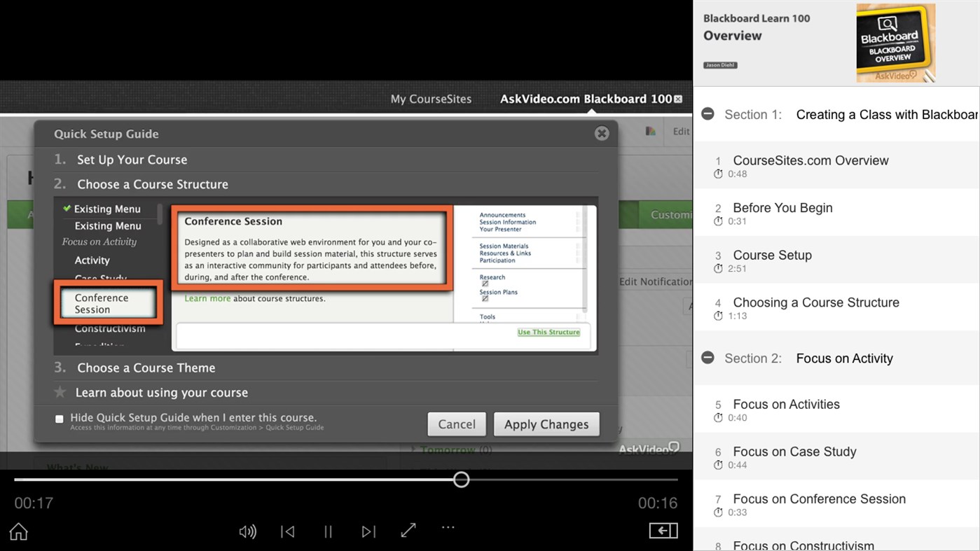Image resolution: width=980 pixels, height=551 pixels.
Task: Select the Activity course structure
Action: coord(92,260)
